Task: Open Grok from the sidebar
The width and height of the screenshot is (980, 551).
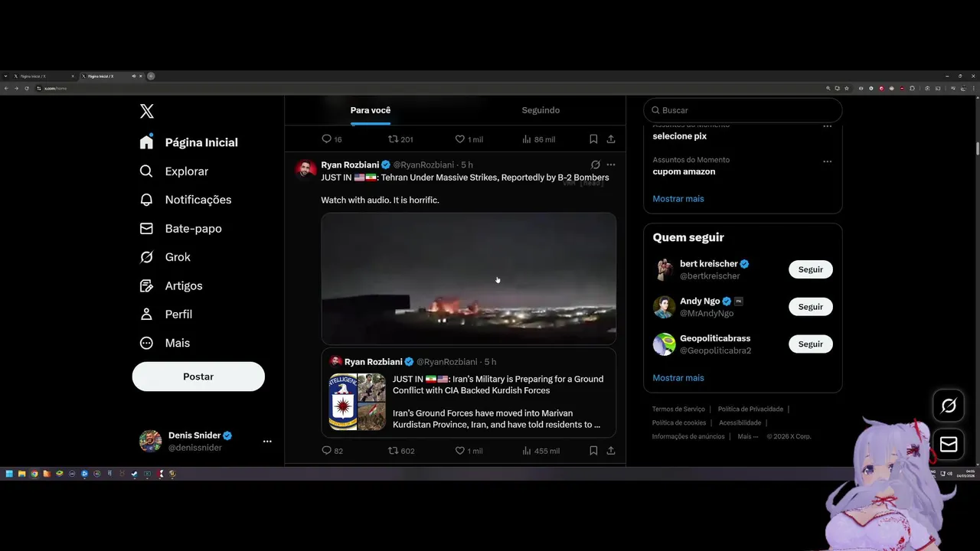Action: pos(165,257)
